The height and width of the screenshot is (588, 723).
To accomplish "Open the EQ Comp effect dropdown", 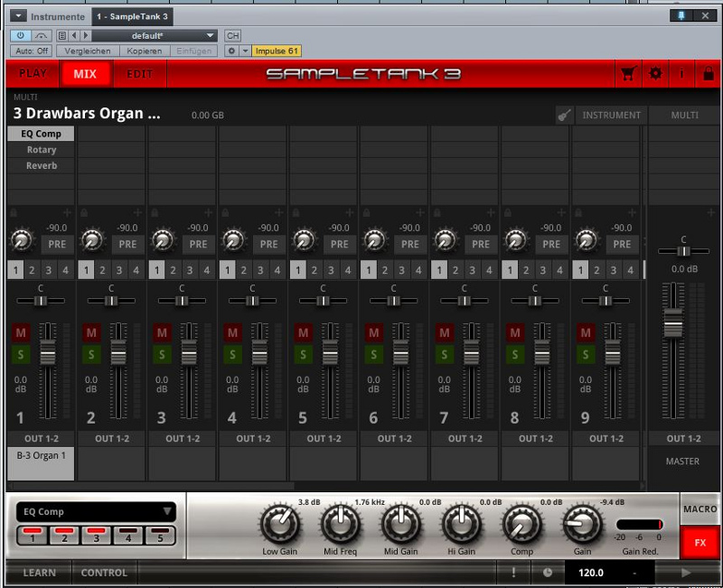I will point(96,511).
